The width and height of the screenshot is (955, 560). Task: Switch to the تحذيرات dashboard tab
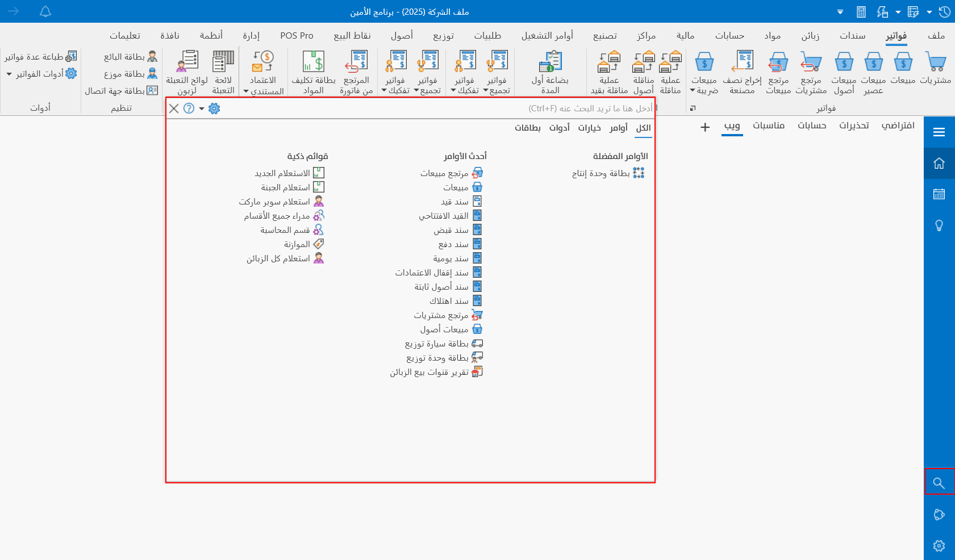[854, 126]
